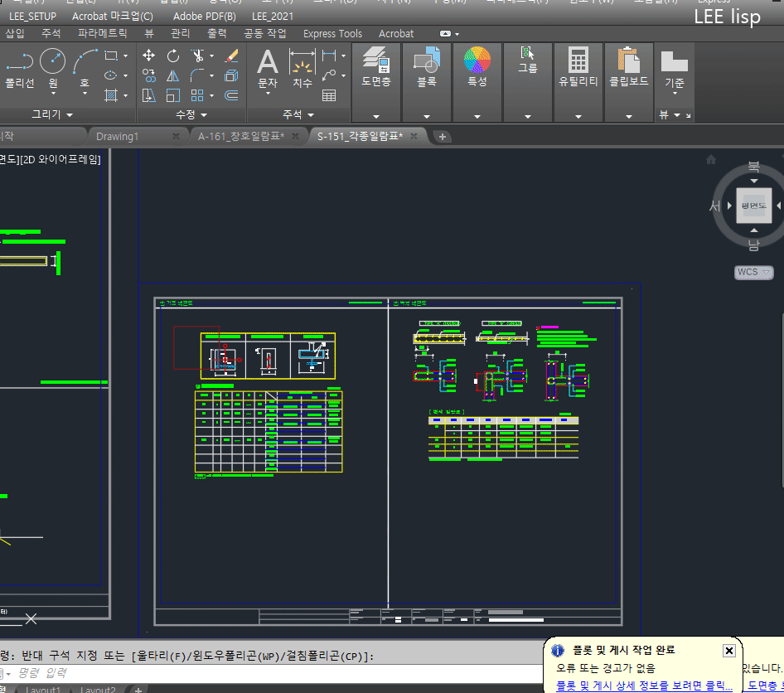Open the LEE_SETUP menu
This screenshot has height=693, width=784.
coord(32,16)
